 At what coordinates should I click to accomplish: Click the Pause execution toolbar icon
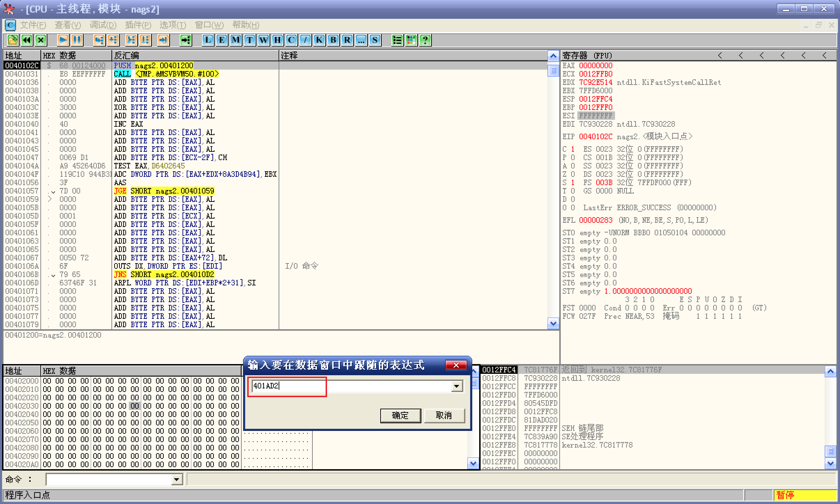coord(77,40)
